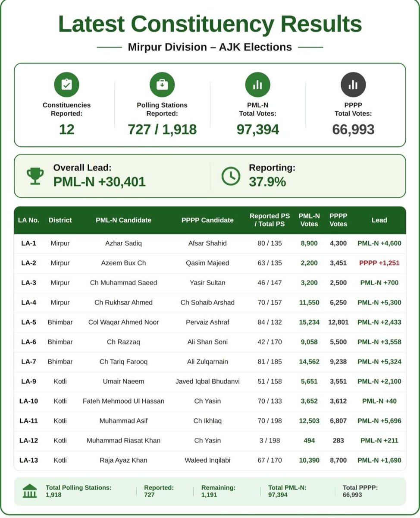Click candidate 'Ch Rukhsar Ahmed'
Viewport: 420px width, 518px height.
[x=123, y=303]
